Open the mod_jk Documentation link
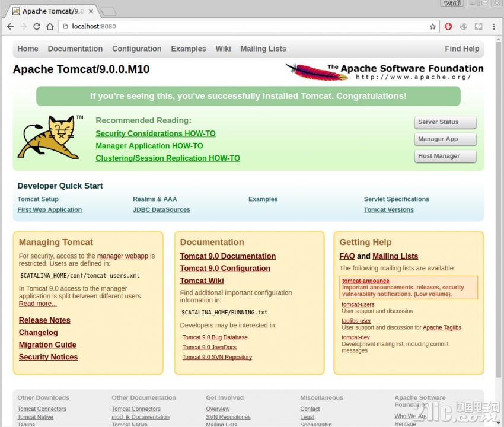 point(141,417)
